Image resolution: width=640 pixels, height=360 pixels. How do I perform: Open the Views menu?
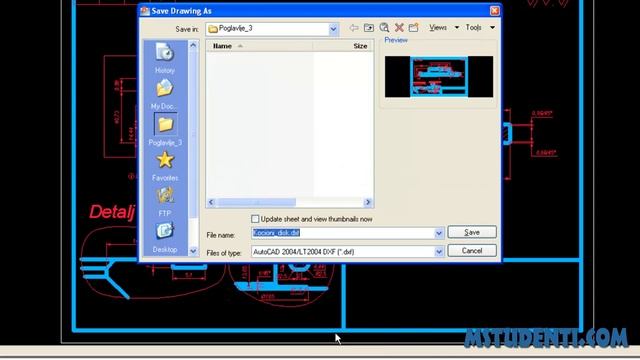[443, 28]
